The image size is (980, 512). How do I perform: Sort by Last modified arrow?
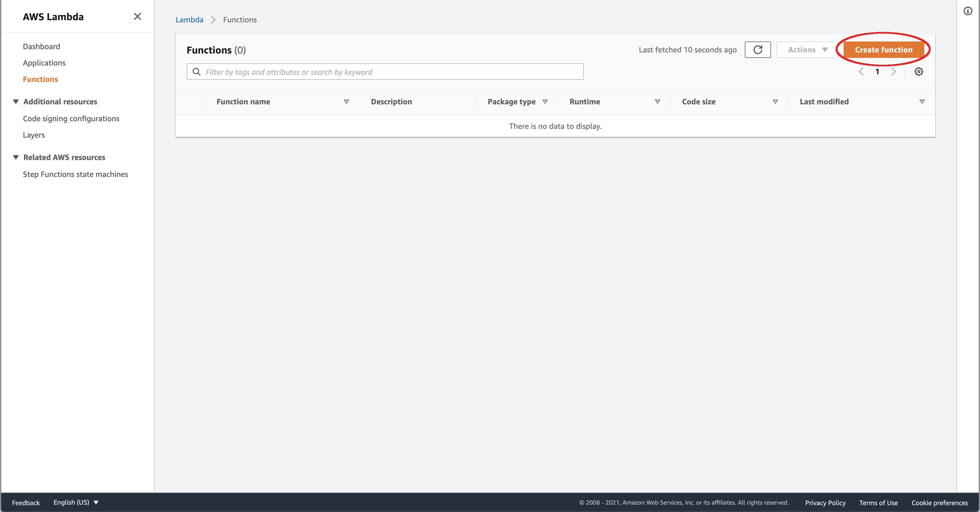pyautogui.click(x=922, y=102)
